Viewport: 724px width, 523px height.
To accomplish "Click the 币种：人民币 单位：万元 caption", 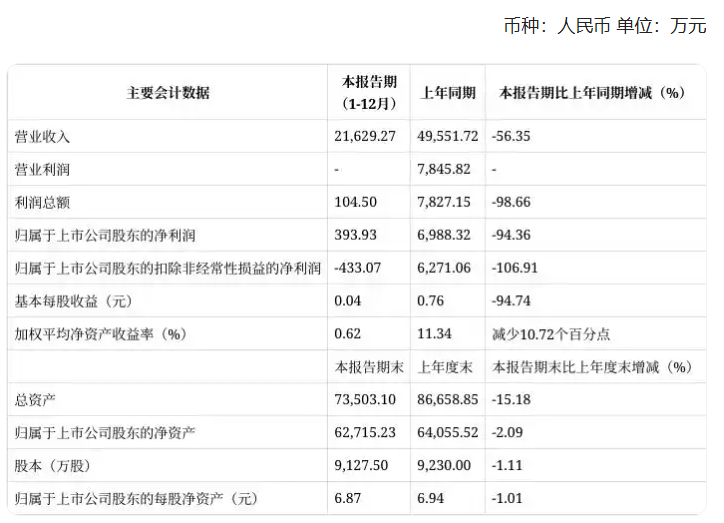I will point(604,27).
